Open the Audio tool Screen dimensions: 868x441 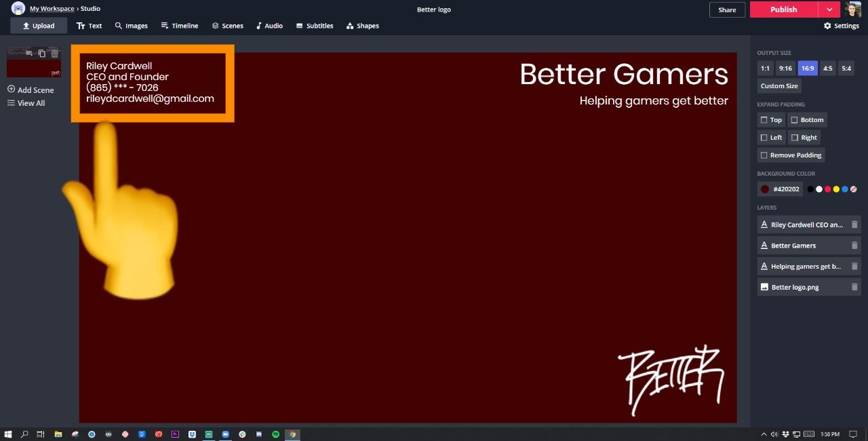coord(269,26)
